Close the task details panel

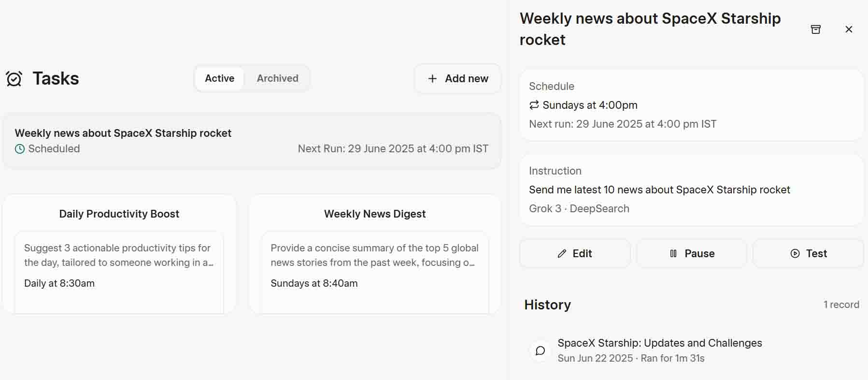[x=849, y=29]
